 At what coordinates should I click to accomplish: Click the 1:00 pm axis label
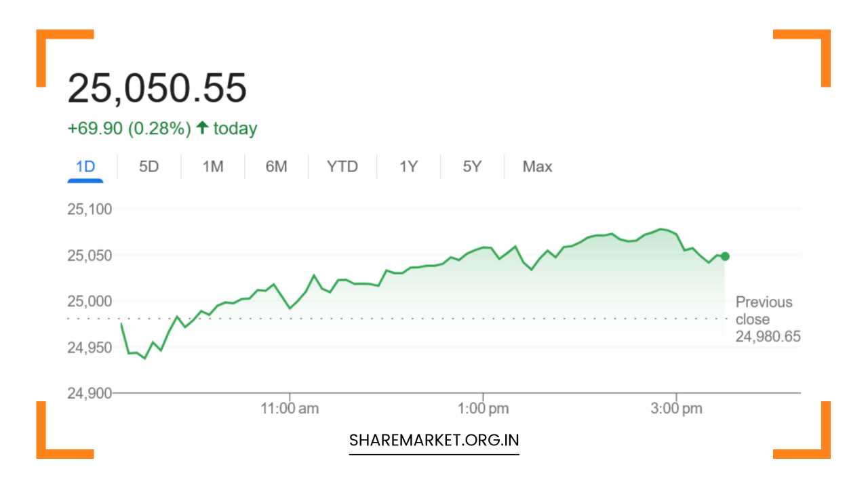coord(483,409)
